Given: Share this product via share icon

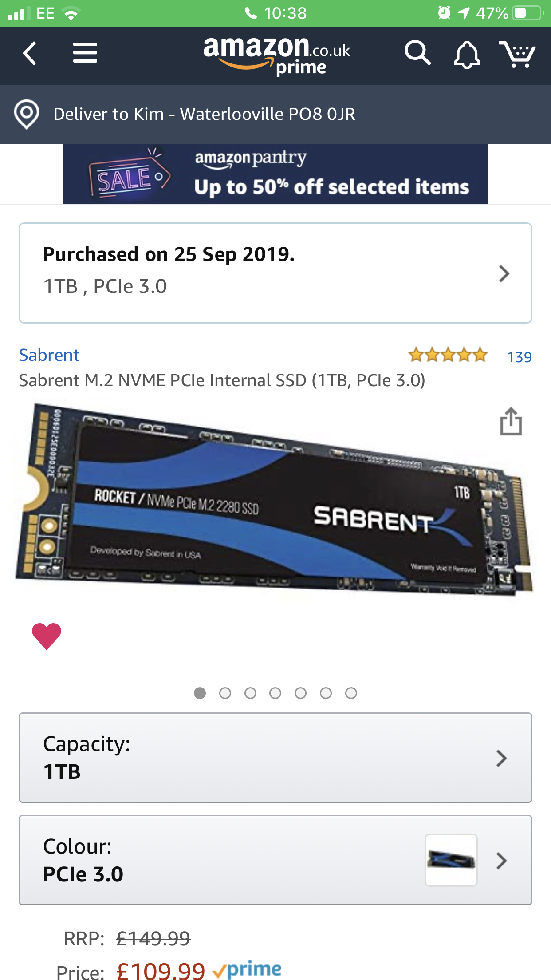Looking at the screenshot, I should point(511,421).
